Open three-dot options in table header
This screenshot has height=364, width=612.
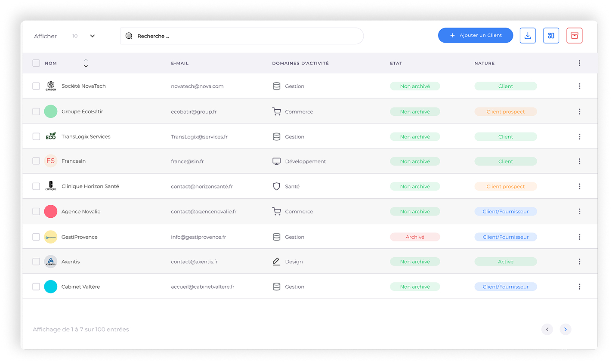pos(579,63)
